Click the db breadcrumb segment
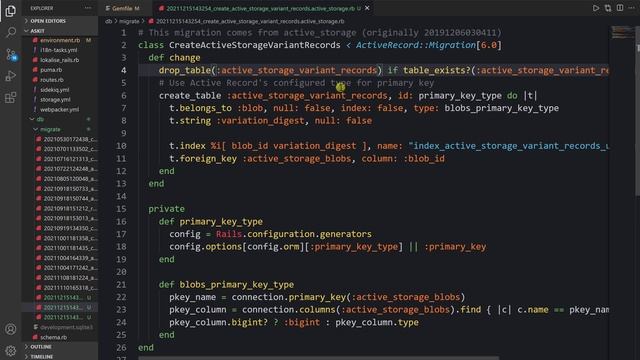The width and height of the screenshot is (640, 360). click(108, 21)
